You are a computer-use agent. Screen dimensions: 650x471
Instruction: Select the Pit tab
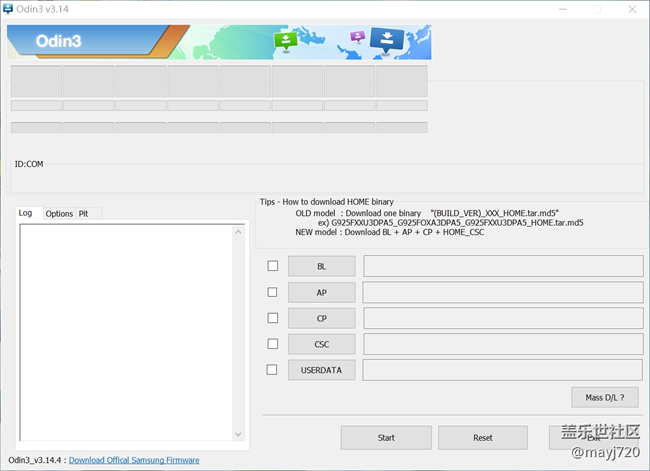point(84,213)
